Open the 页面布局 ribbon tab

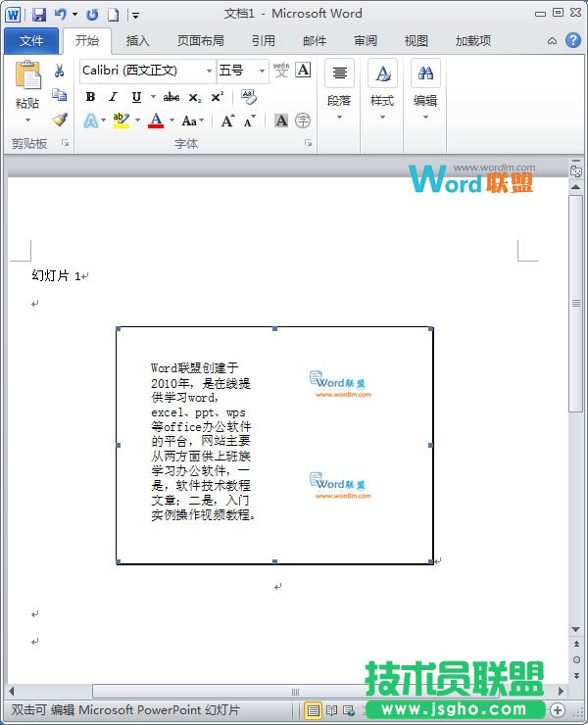pos(200,41)
